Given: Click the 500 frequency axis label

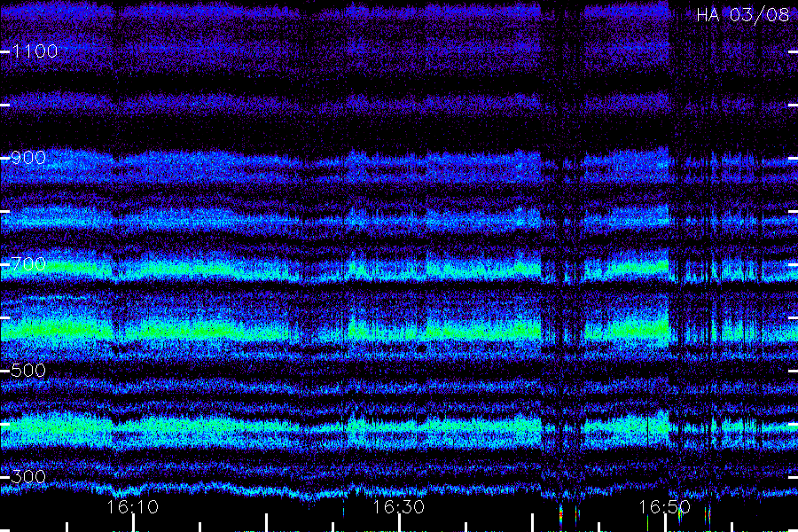Looking at the screenshot, I should [28, 370].
